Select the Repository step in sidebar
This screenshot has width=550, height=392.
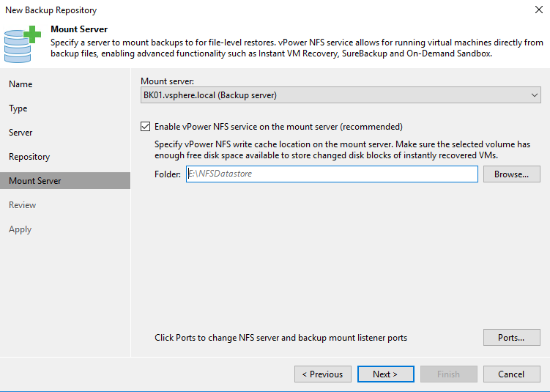[29, 157]
